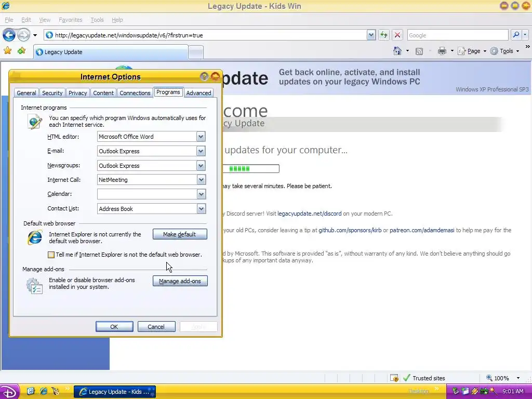This screenshot has height=399, width=532.
Task: Open the Contact List dropdown
Action: 201,209
